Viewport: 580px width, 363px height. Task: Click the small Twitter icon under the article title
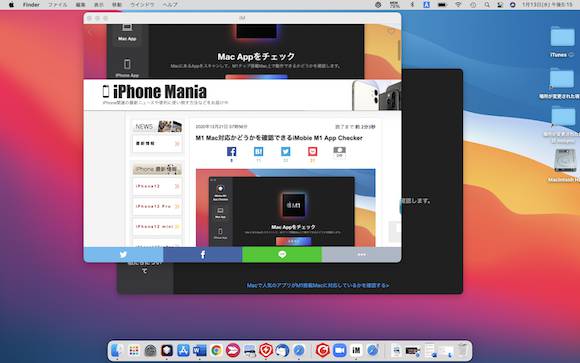286,151
